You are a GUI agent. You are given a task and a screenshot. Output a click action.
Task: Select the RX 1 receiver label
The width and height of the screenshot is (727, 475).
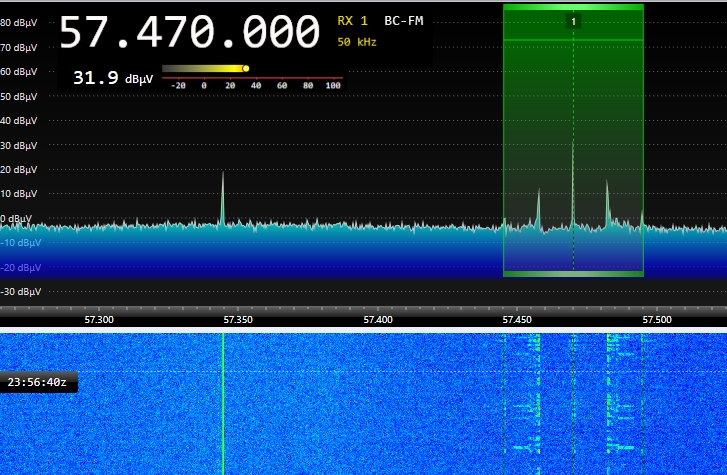coord(352,21)
